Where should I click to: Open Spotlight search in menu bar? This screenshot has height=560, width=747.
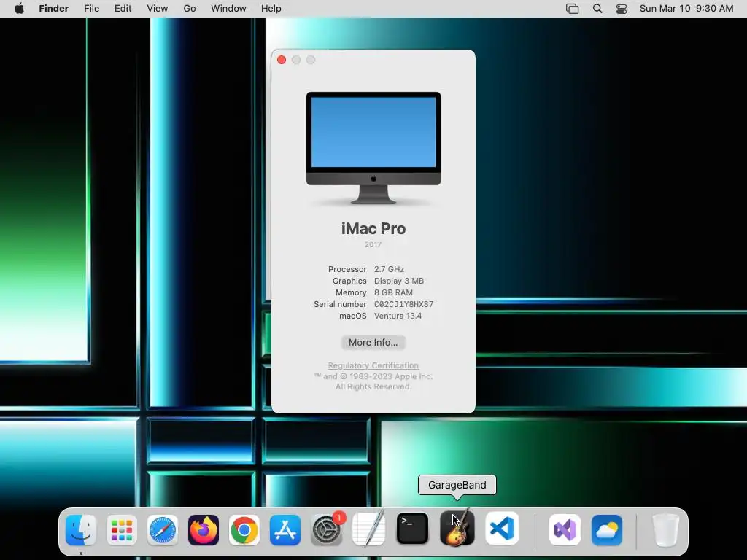tap(597, 9)
